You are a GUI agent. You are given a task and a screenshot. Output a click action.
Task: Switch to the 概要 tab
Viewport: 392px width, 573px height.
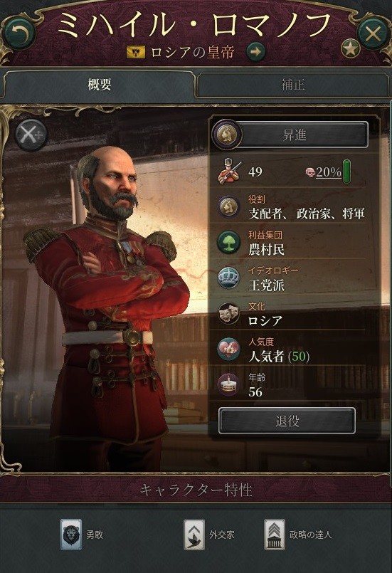point(100,85)
